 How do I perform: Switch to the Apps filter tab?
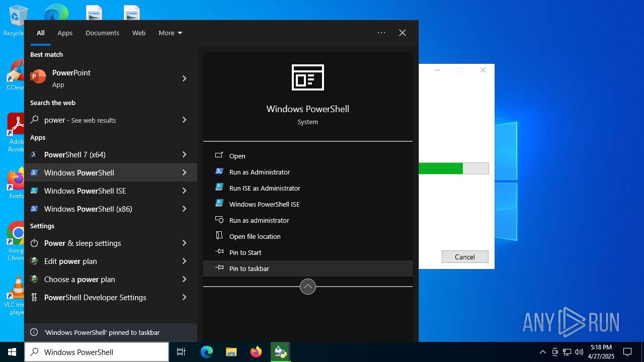click(65, 33)
